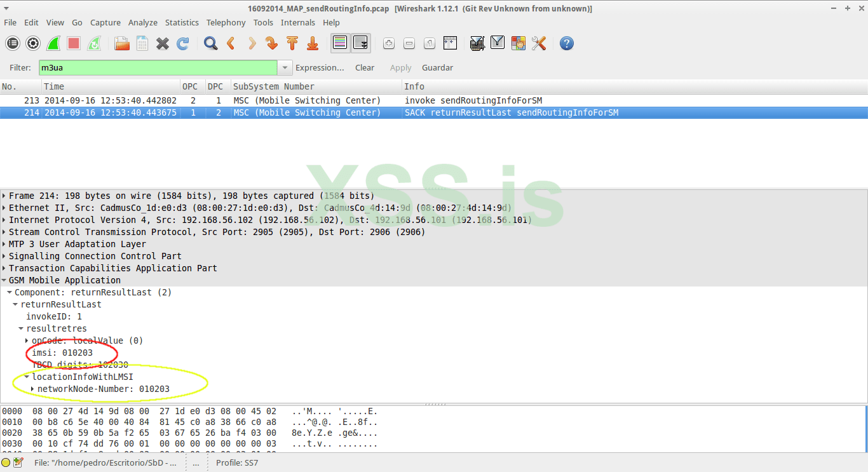Jump to the last packet icon
The height and width of the screenshot is (472, 868).
coord(313,43)
